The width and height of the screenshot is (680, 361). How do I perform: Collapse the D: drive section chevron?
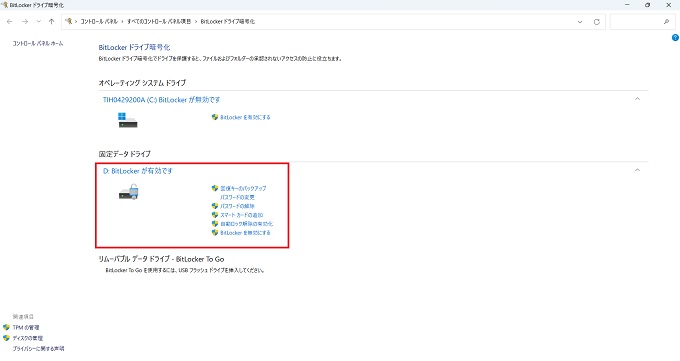637,170
